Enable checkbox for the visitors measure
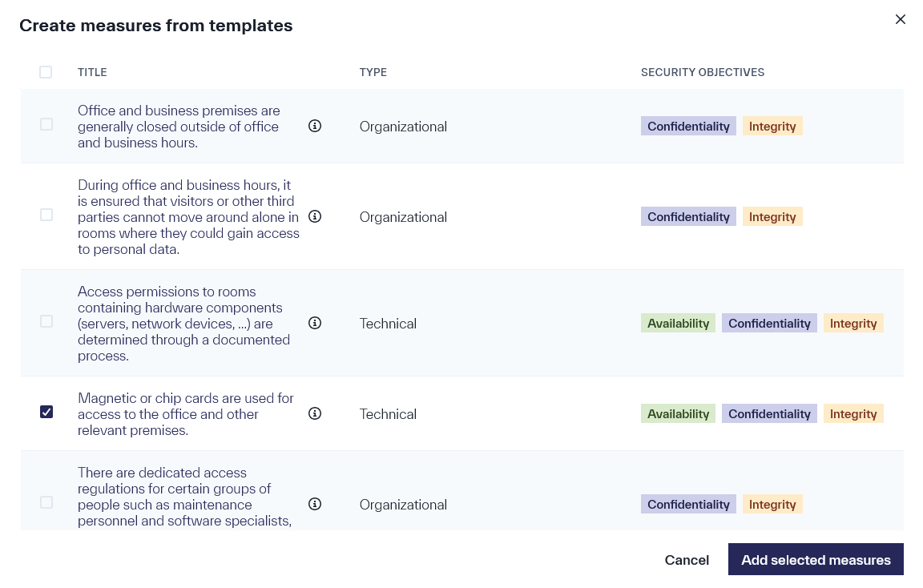 pyautogui.click(x=46, y=215)
